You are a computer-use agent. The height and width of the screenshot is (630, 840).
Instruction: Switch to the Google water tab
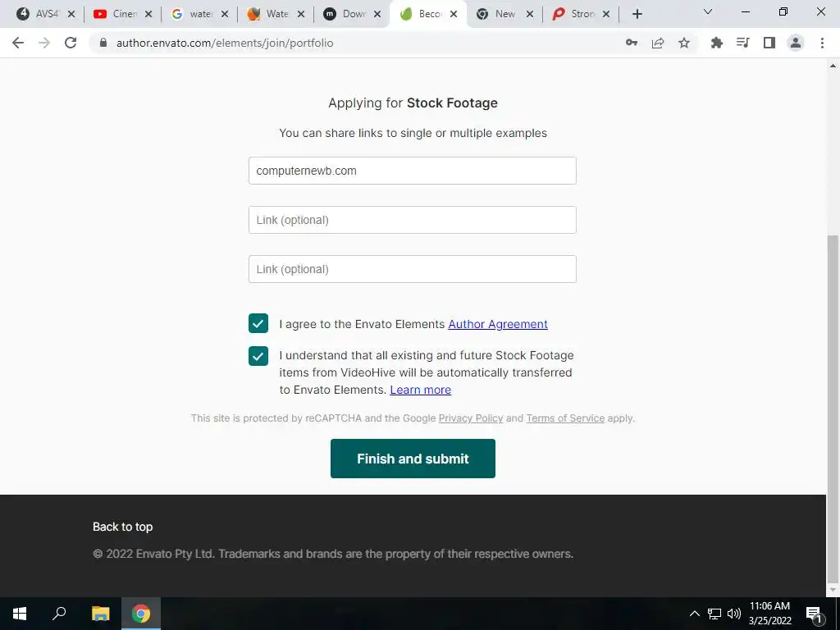[x=192, y=14]
